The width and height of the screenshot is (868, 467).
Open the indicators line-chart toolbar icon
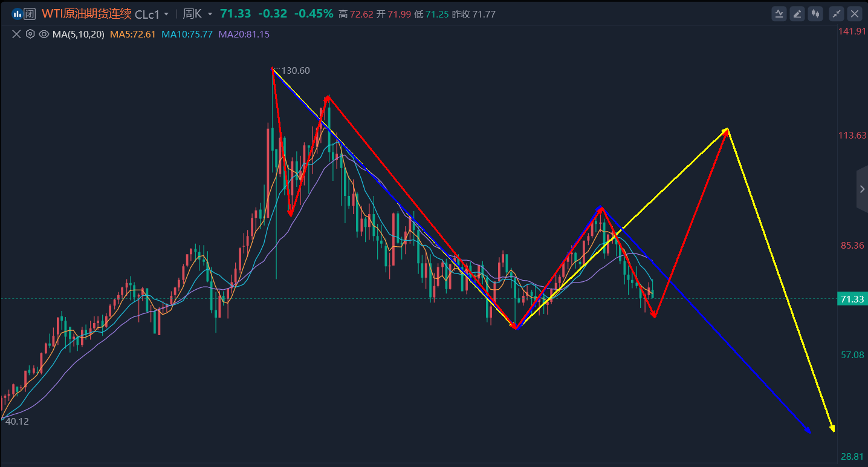tap(779, 13)
